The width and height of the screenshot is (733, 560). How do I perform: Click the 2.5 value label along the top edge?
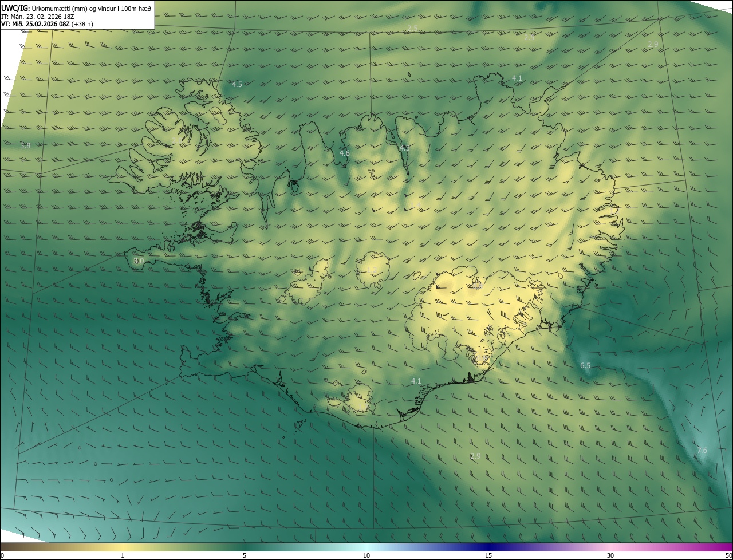412,29
